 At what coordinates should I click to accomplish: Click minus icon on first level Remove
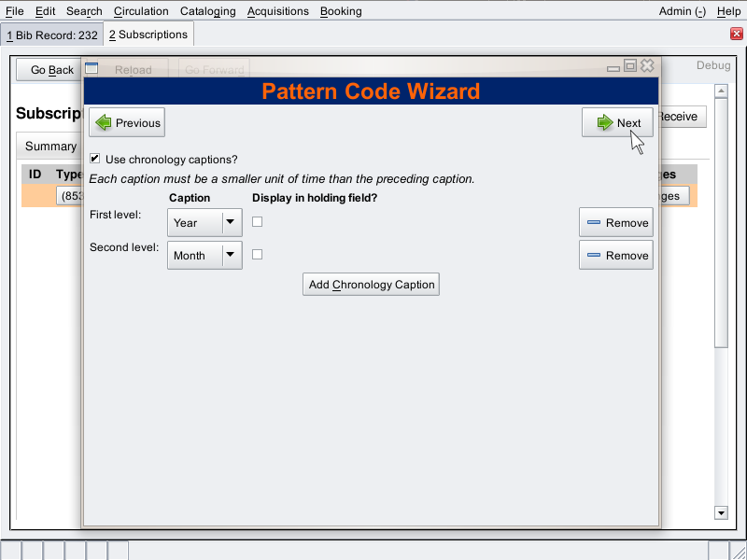[x=593, y=223]
